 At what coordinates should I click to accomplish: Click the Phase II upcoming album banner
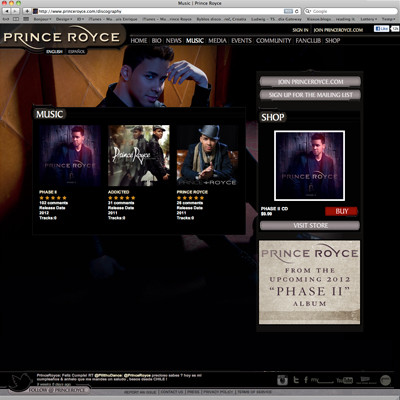click(309, 282)
